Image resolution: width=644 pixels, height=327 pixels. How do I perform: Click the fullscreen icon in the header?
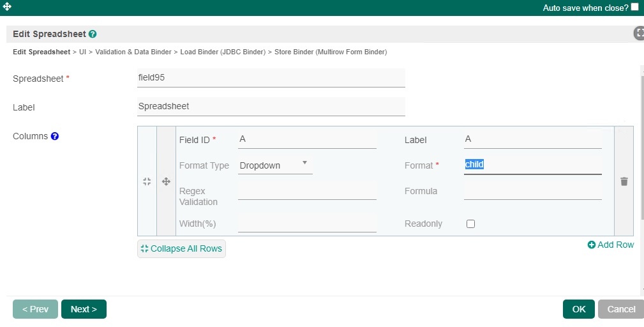coord(639,33)
